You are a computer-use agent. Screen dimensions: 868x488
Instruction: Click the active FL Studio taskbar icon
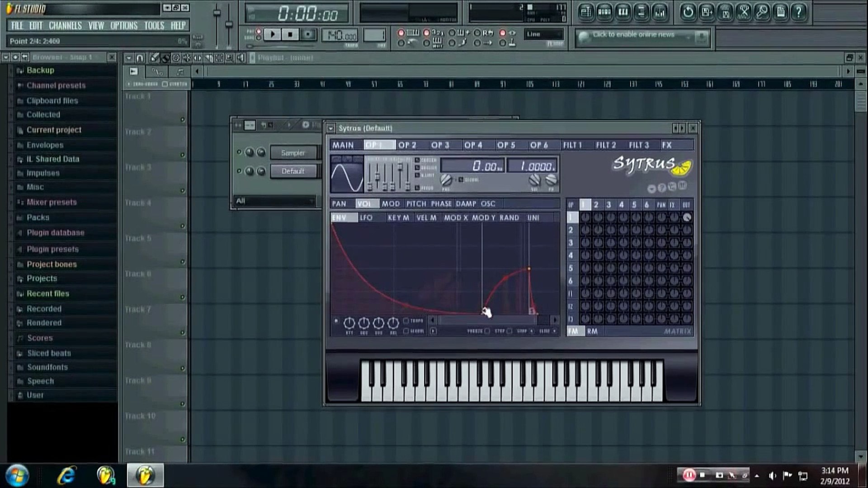click(x=145, y=475)
